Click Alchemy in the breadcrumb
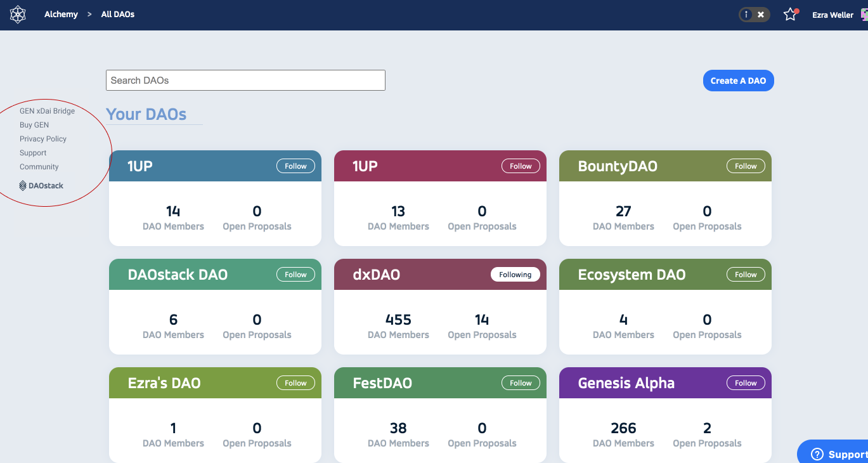Screen dimensions: 868x463 point(61,13)
